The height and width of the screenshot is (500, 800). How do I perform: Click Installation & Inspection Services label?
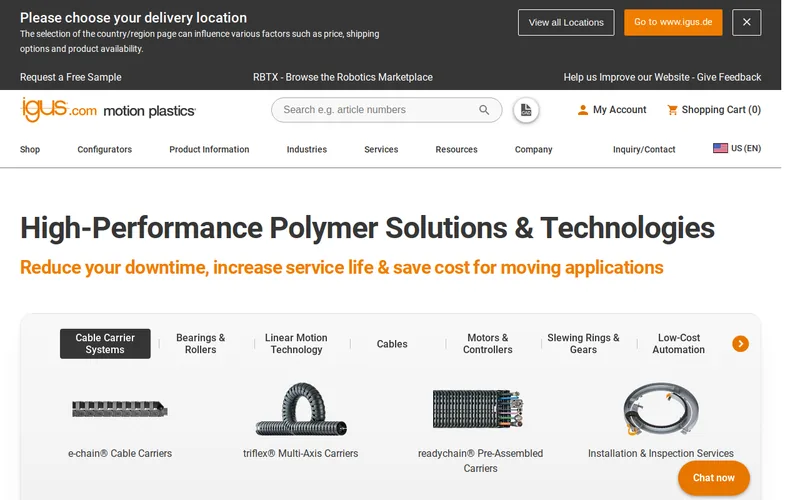[x=661, y=454]
